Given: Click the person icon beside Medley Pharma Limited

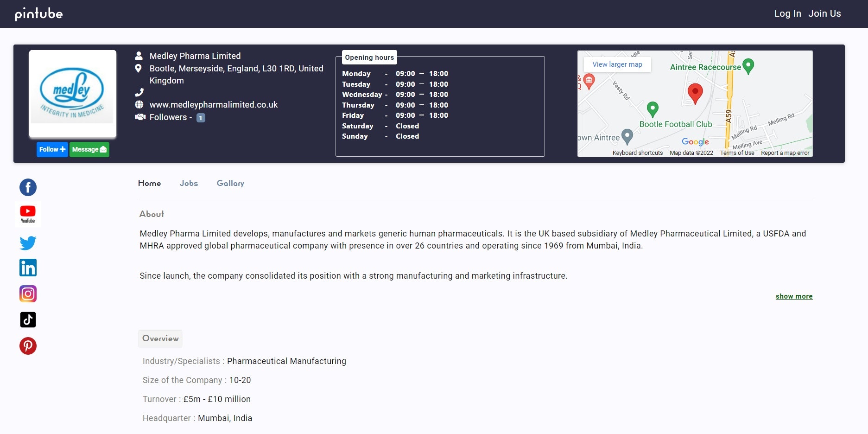Looking at the screenshot, I should pyautogui.click(x=139, y=56).
